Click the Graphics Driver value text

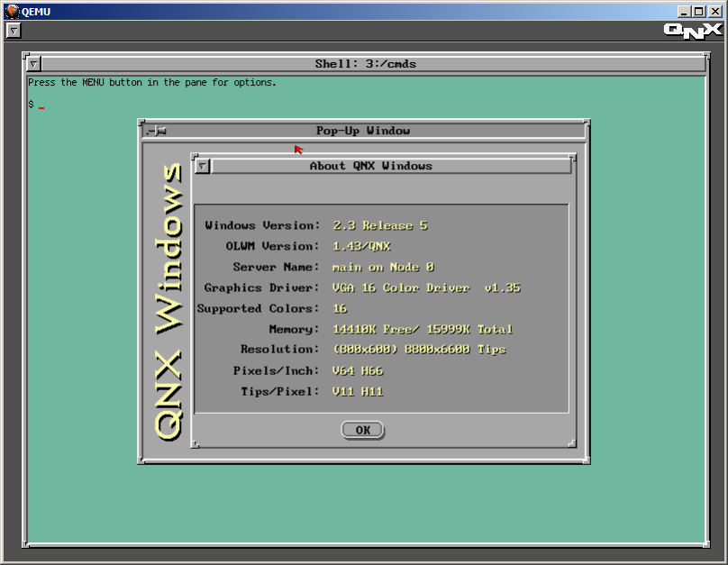tap(426, 288)
